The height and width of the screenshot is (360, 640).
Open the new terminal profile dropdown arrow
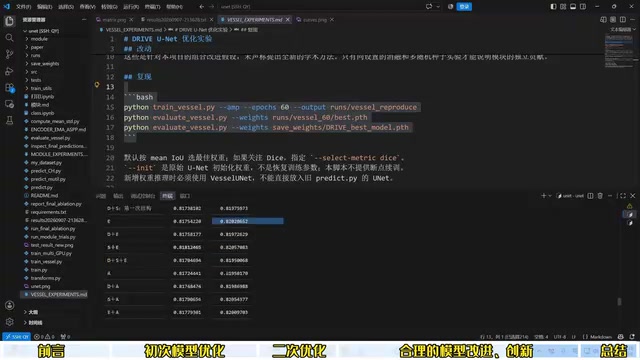tap(550, 196)
